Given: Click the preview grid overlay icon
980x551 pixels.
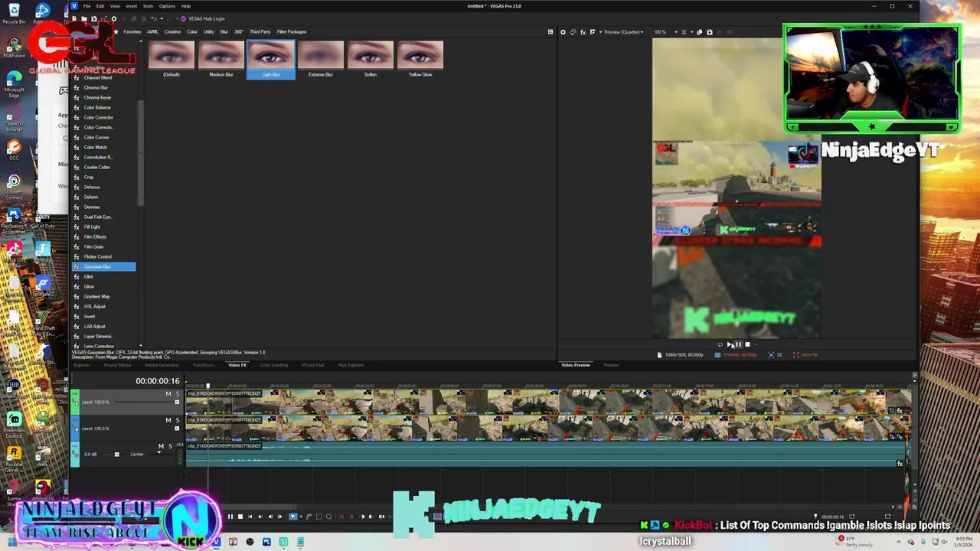Looking at the screenshot, I should point(684,32).
